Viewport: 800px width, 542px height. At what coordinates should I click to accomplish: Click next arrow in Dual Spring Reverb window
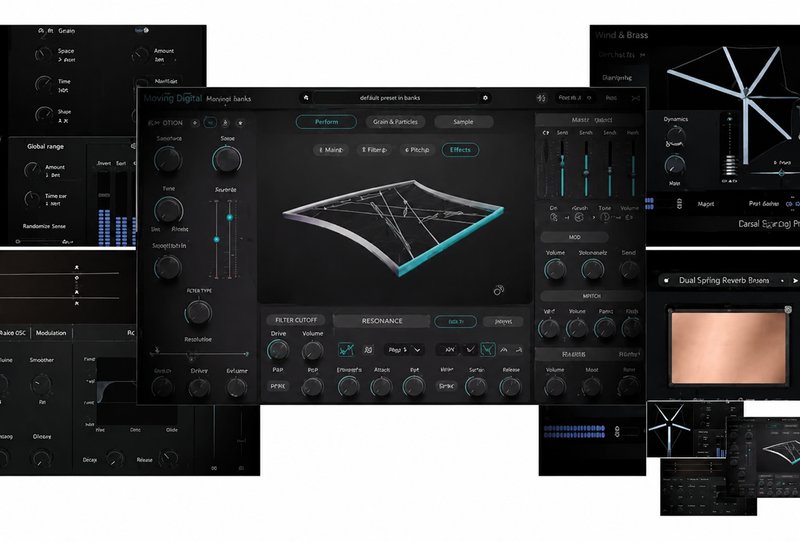pyautogui.click(x=794, y=281)
